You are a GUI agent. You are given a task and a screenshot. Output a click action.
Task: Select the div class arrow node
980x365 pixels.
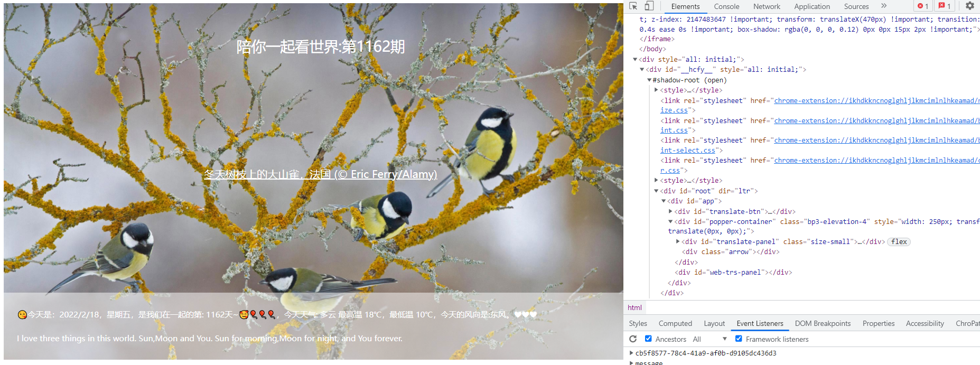coord(731,252)
